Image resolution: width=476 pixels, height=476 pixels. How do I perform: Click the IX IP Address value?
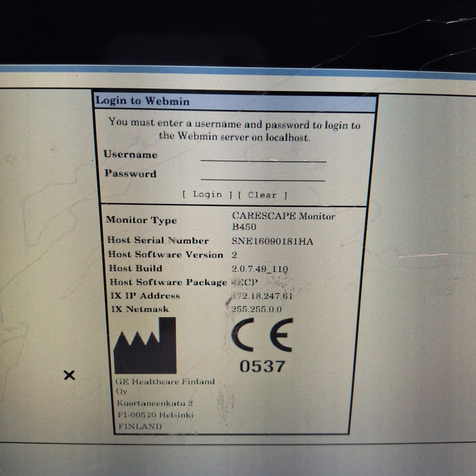click(x=262, y=296)
